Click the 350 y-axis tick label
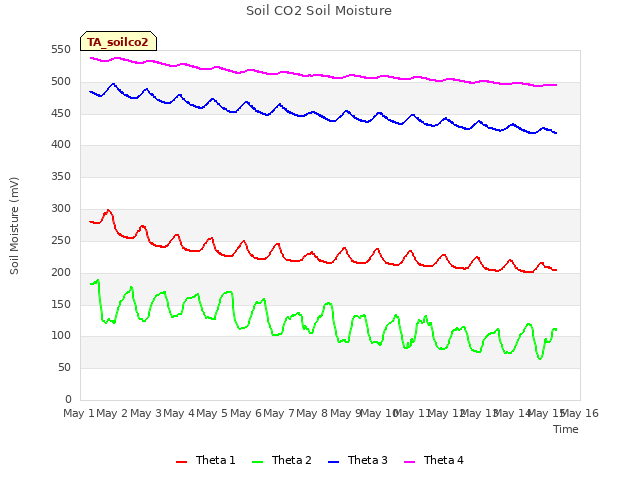Screen dimensions: 640x480 pyautogui.click(x=61, y=176)
